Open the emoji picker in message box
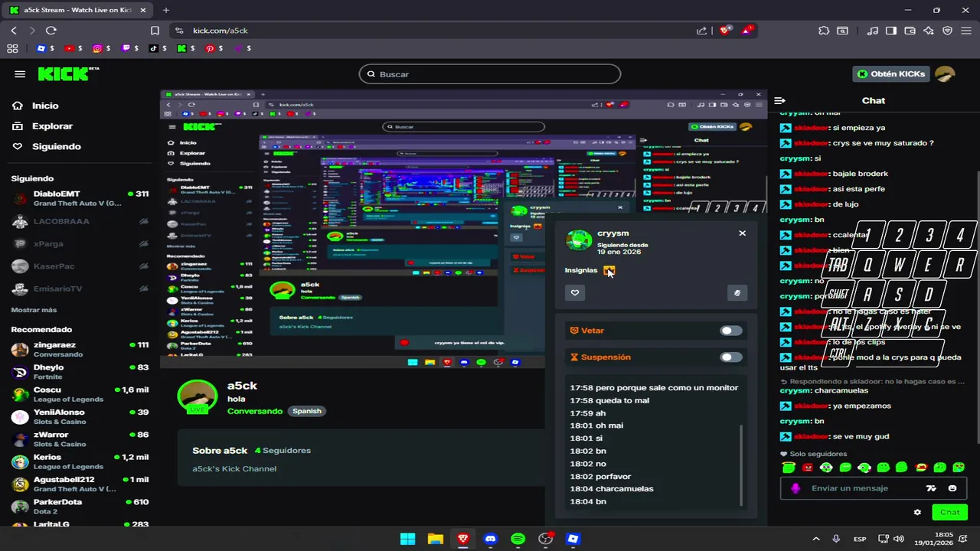Image resolution: width=980 pixels, height=551 pixels. [x=952, y=488]
